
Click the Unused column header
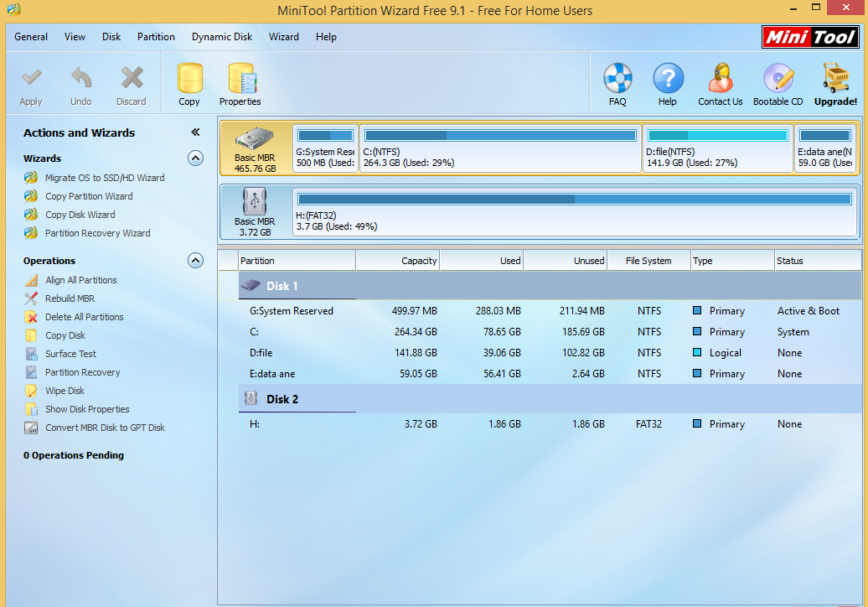pyautogui.click(x=566, y=260)
